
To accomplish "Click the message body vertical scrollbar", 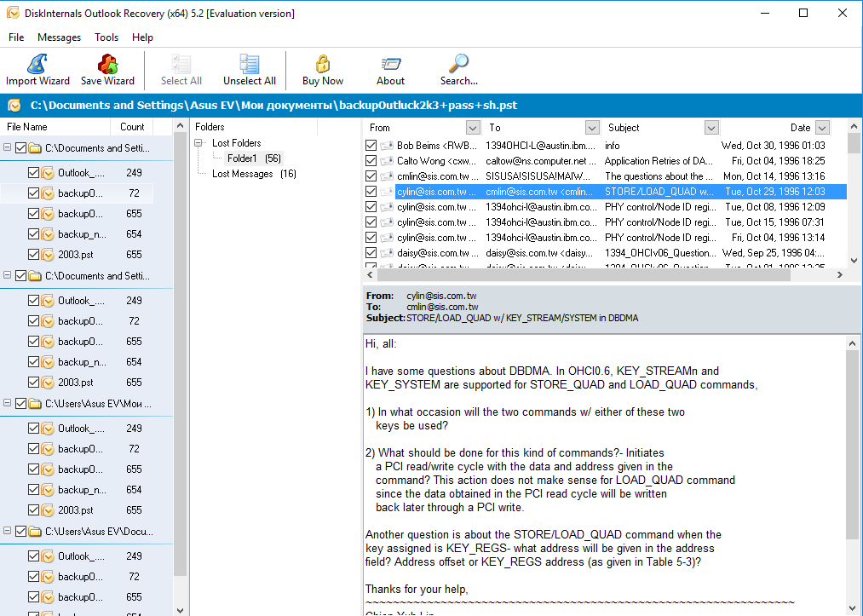I will (x=854, y=443).
